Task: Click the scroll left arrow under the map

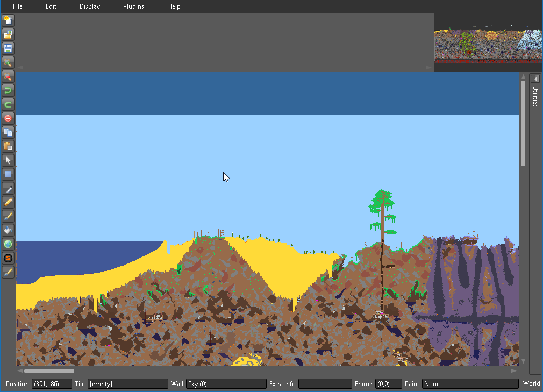Action: (x=20, y=371)
